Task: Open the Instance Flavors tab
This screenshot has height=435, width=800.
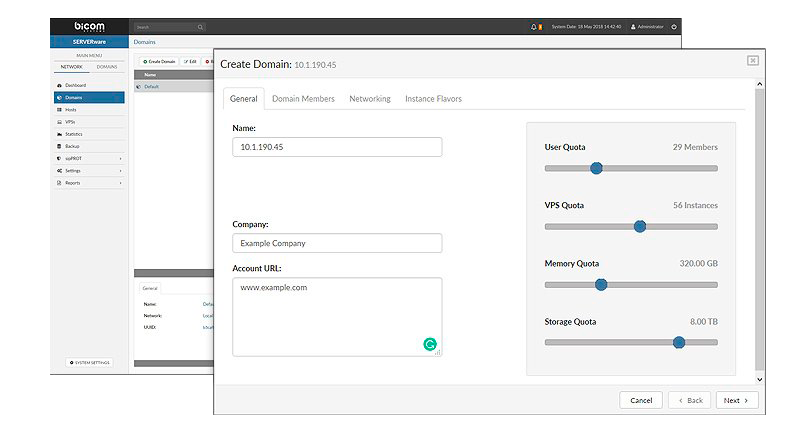Action: coord(433,99)
